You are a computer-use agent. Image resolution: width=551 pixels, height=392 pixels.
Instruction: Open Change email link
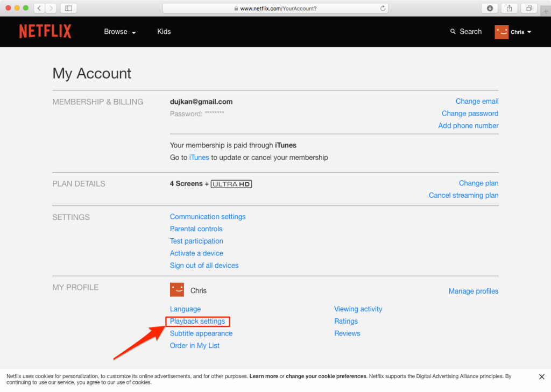pos(477,101)
